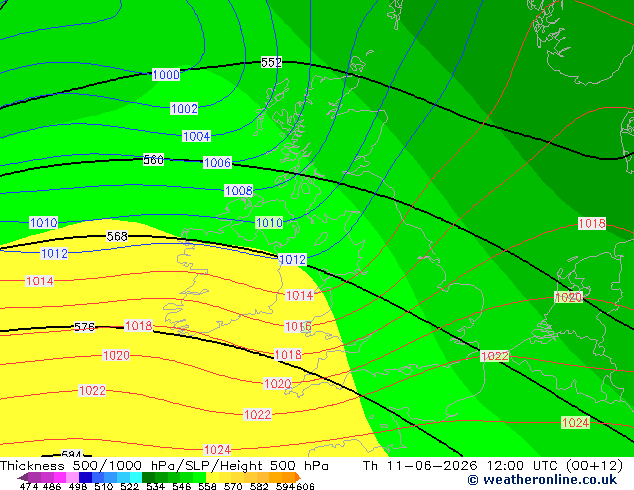Viewport: 634px width, 490px height.
Task: Select the 1018 label on dark green area
Action: point(592,223)
